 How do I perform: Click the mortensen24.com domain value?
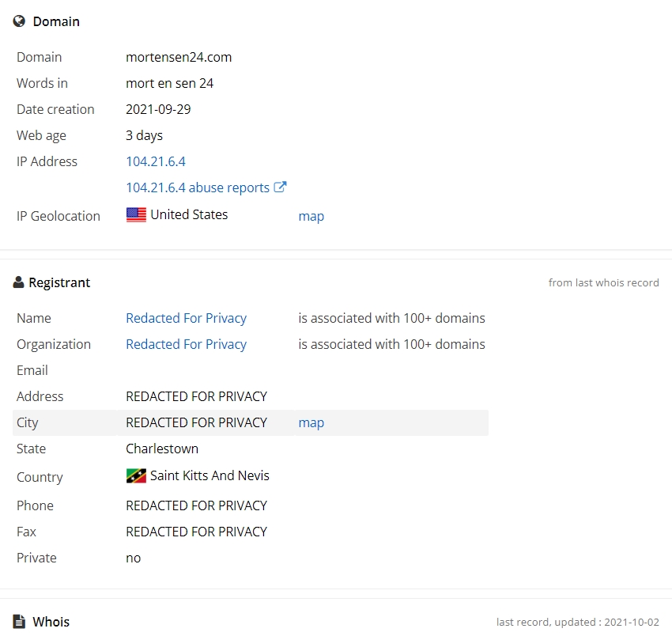click(179, 57)
